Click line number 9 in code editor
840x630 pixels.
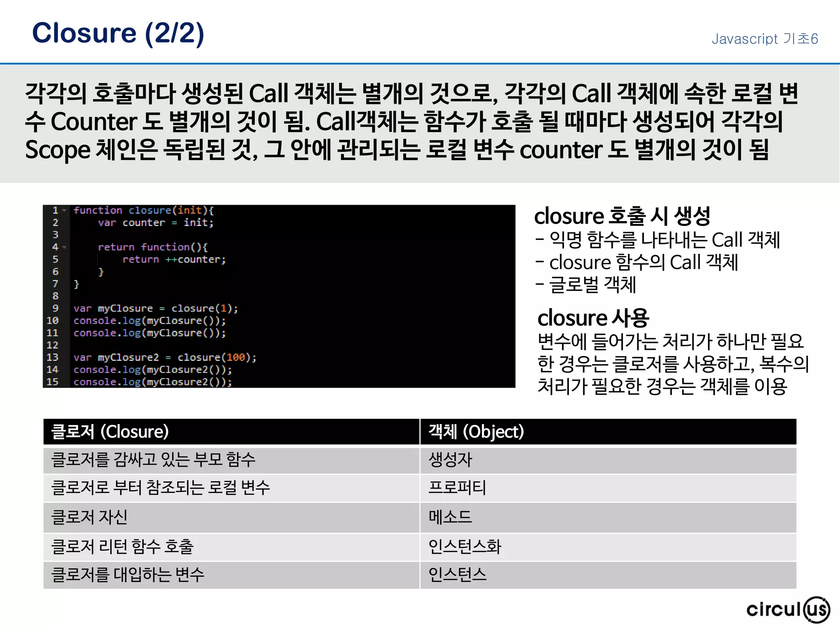tap(55, 308)
